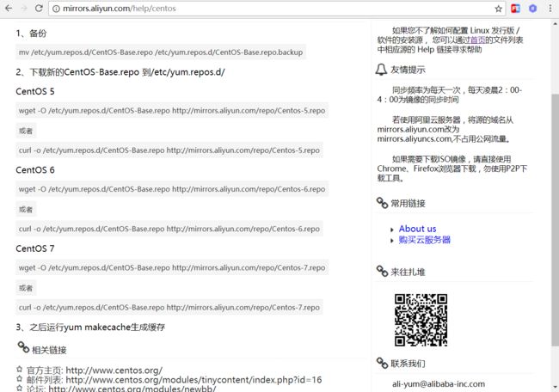Image resolution: width=559 pixels, height=392 pixels.
Task: Click chain icon next to 常用链接
Action: pyautogui.click(x=382, y=203)
